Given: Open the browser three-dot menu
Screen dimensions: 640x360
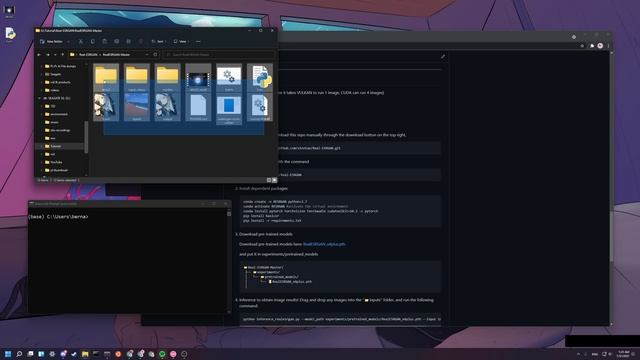Looking at the screenshot, I should [608, 46].
